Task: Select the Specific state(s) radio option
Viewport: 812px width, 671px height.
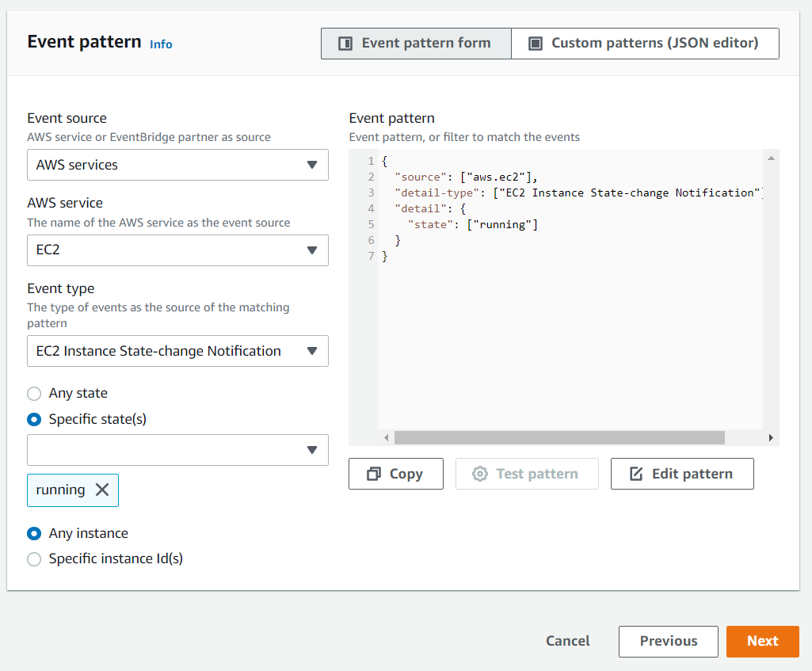Action: (x=34, y=419)
